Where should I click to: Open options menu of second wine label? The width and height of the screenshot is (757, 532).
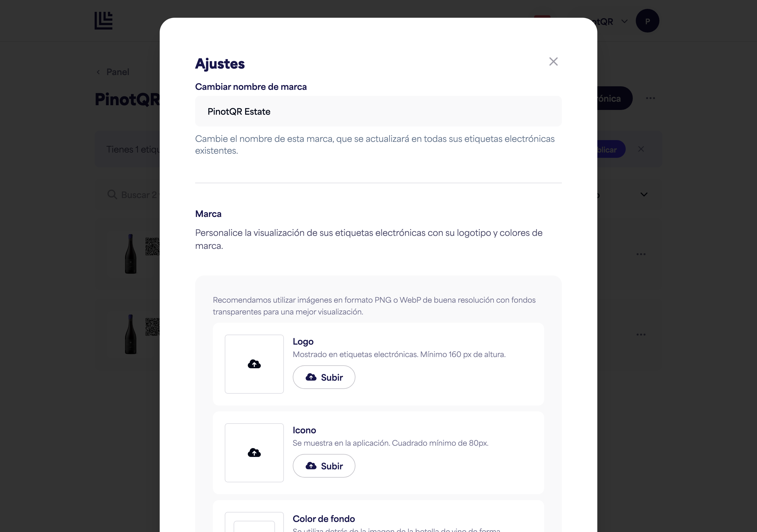pos(640,335)
